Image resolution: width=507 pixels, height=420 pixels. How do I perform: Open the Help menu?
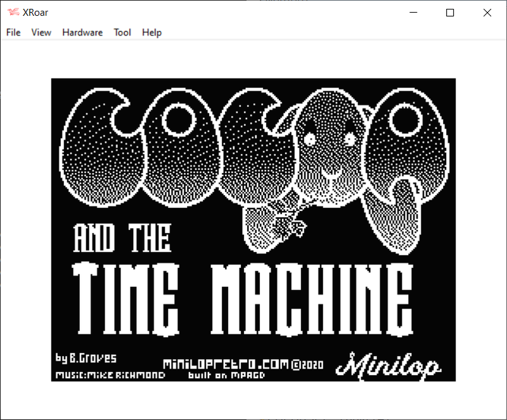[151, 32]
